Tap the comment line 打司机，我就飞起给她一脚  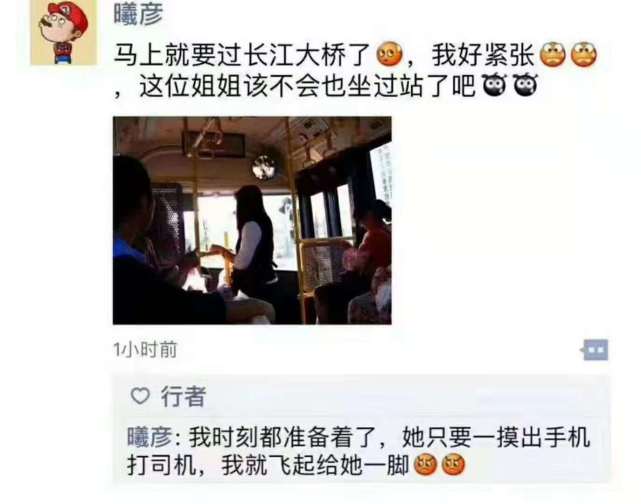coord(268,465)
